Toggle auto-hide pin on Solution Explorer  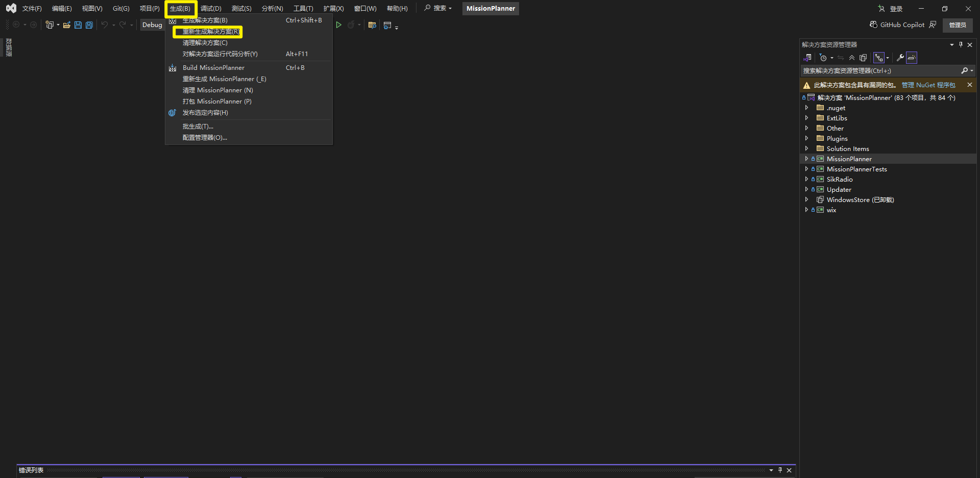(x=961, y=45)
